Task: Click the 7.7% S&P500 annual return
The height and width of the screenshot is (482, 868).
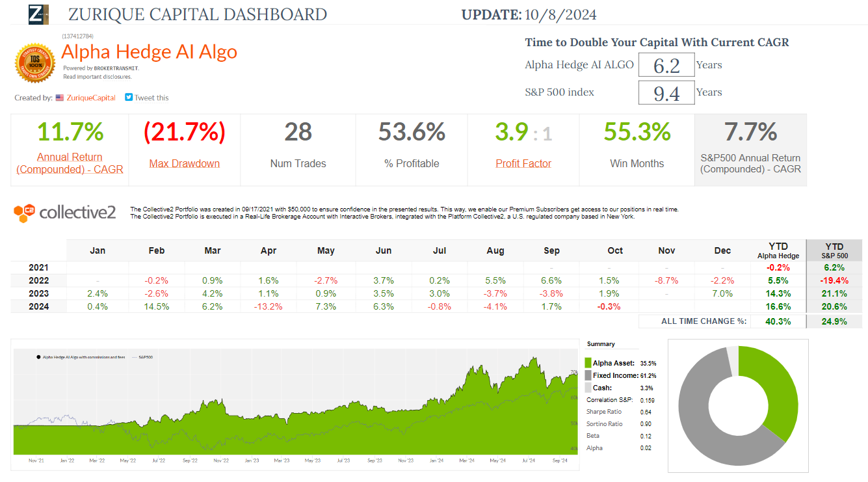Action: [x=751, y=132]
